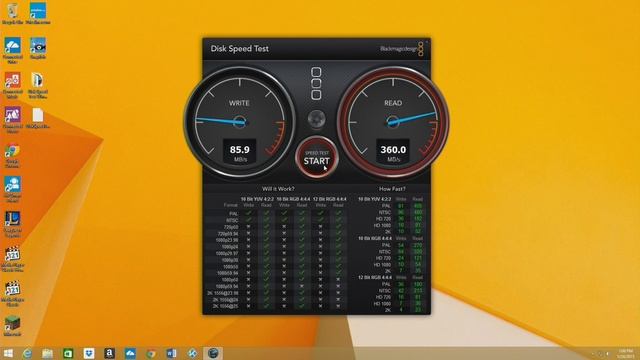Click the Speed Test START button

tap(317, 158)
